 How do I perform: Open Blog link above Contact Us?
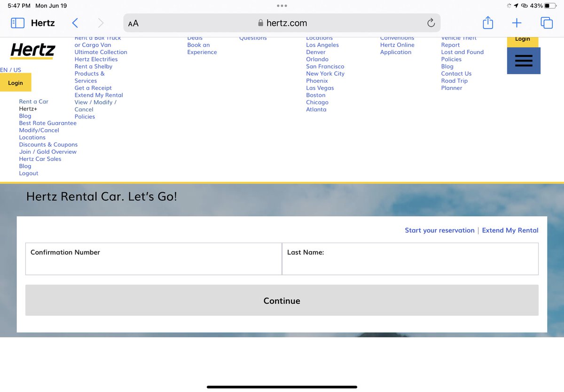[447, 66]
